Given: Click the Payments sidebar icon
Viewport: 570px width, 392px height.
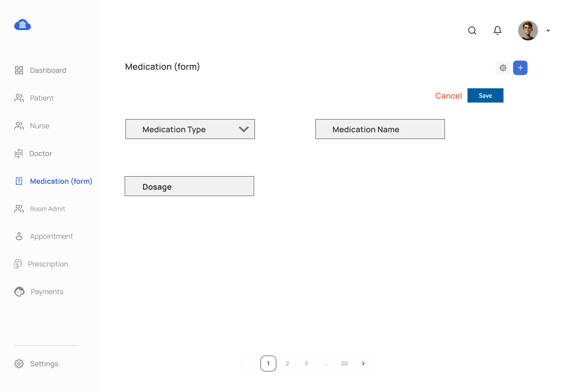Looking at the screenshot, I should pos(19,292).
